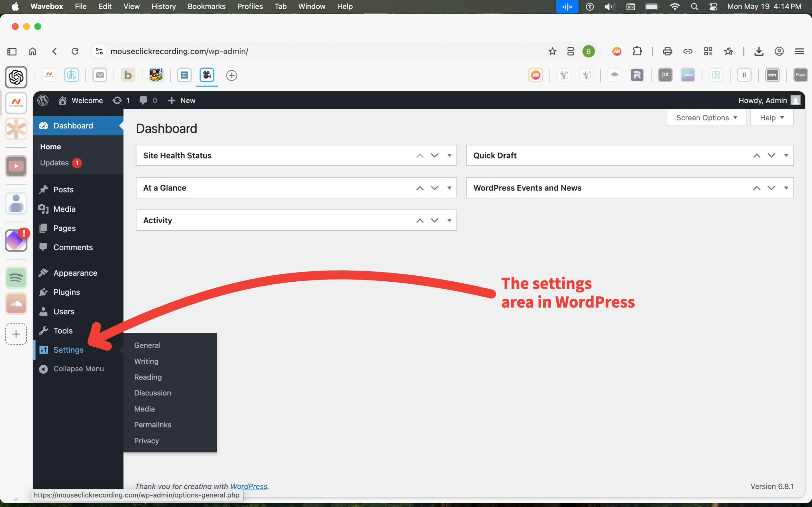The image size is (812, 507).
Task: Expand the Screen Options dropdown
Action: (706, 118)
